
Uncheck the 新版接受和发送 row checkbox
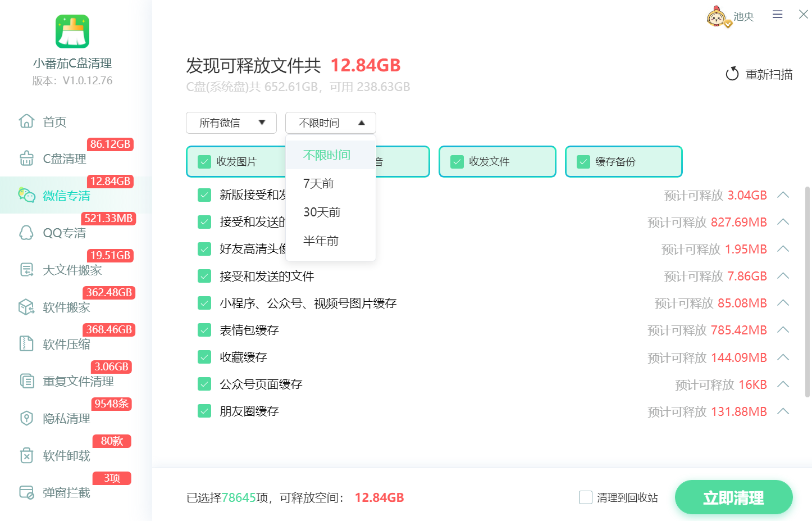(204, 195)
